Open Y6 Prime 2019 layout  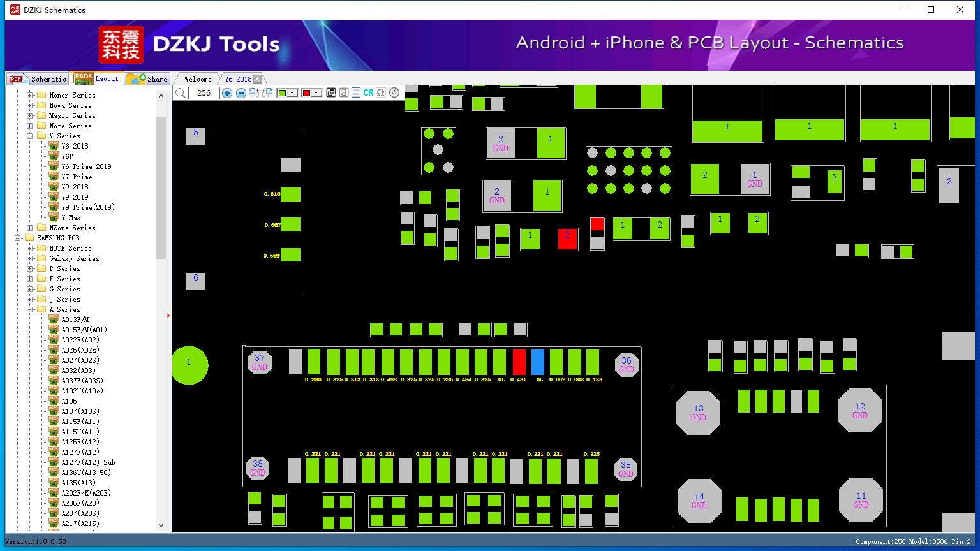point(86,166)
